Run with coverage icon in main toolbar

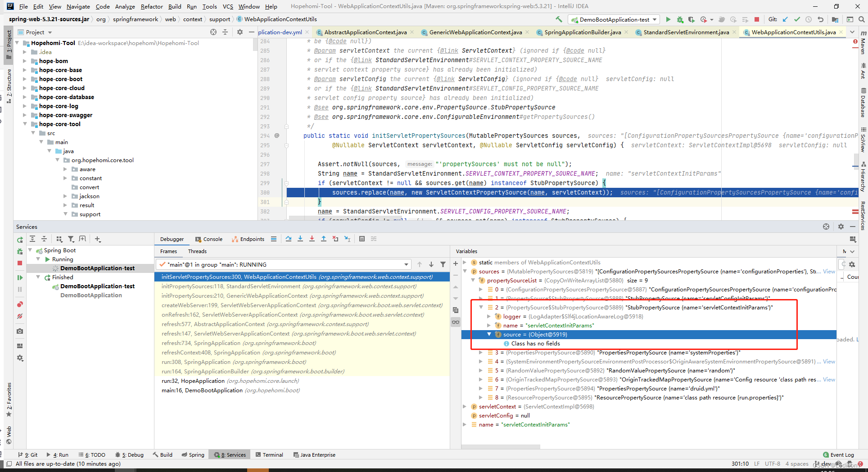click(x=692, y=19)
